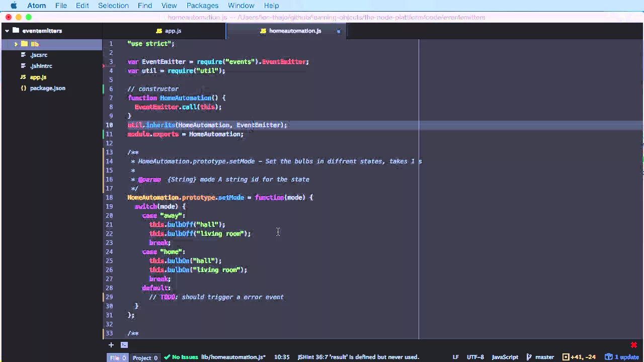Open the Atom application menu
Viewport: 644px width, 362px height.
pyautogui.click(x=37, y=6)
